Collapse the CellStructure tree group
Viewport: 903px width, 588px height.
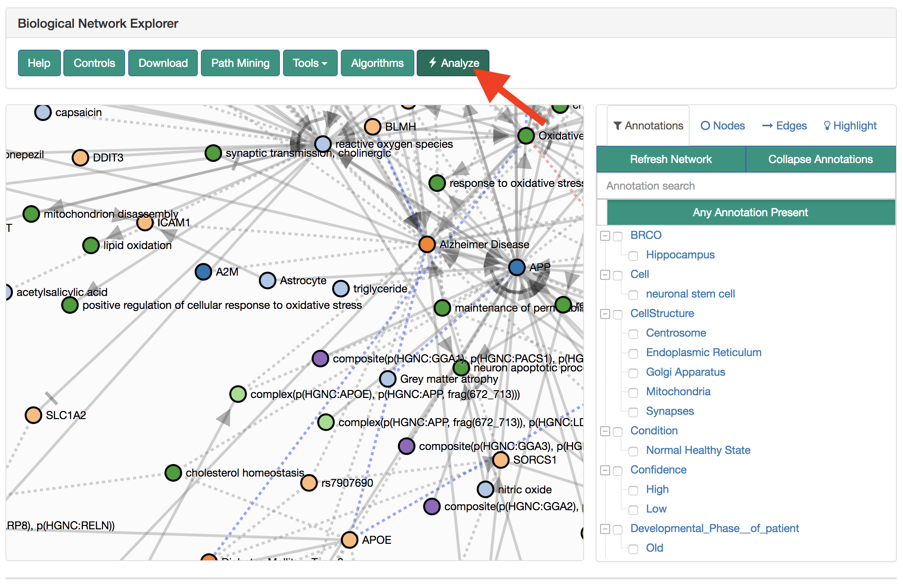coord(605,314)
